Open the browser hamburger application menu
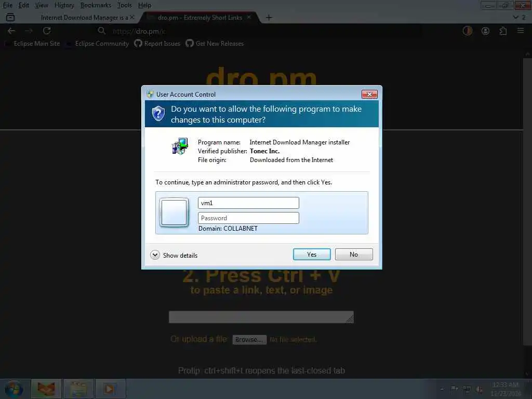532x399 pixels. point(521,31)
